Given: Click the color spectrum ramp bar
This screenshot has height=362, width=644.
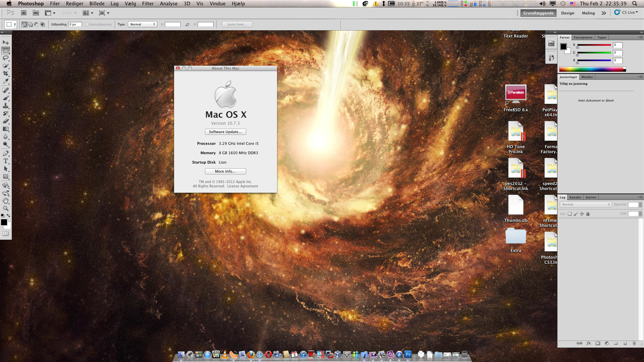Looking at the screenshot, I should coord(591,69).
